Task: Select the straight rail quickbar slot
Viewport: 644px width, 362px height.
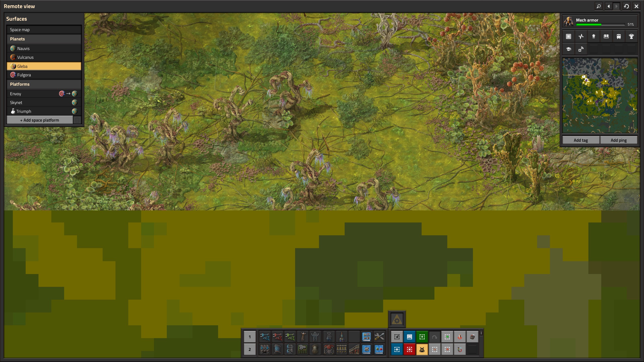Action: coord(341,349)
